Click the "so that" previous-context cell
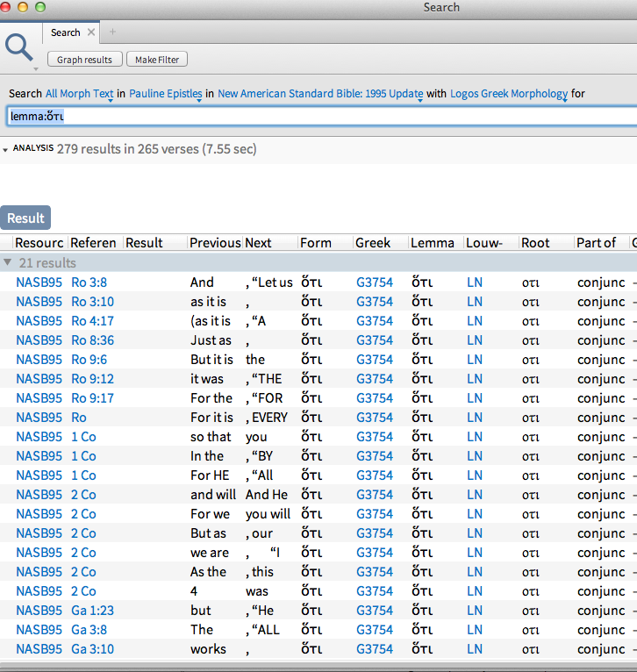Screen dimensions: 637x672 click(x=211, y=437)
